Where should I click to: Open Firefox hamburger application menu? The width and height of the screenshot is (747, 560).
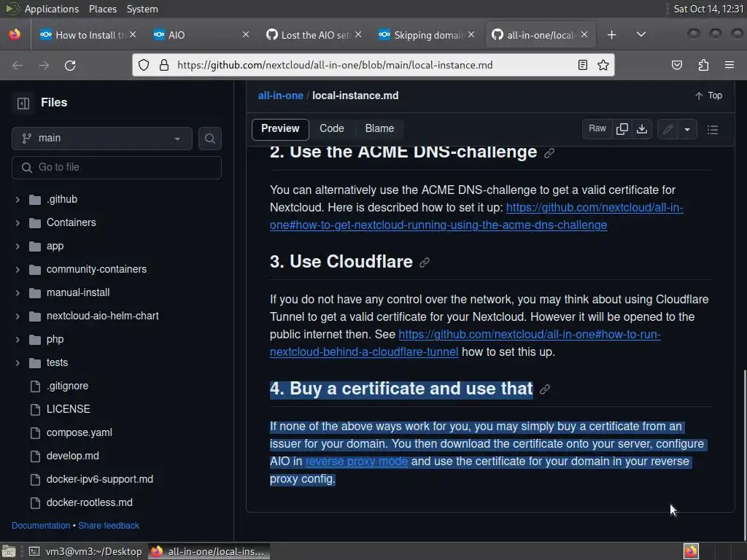pos(729,65)
